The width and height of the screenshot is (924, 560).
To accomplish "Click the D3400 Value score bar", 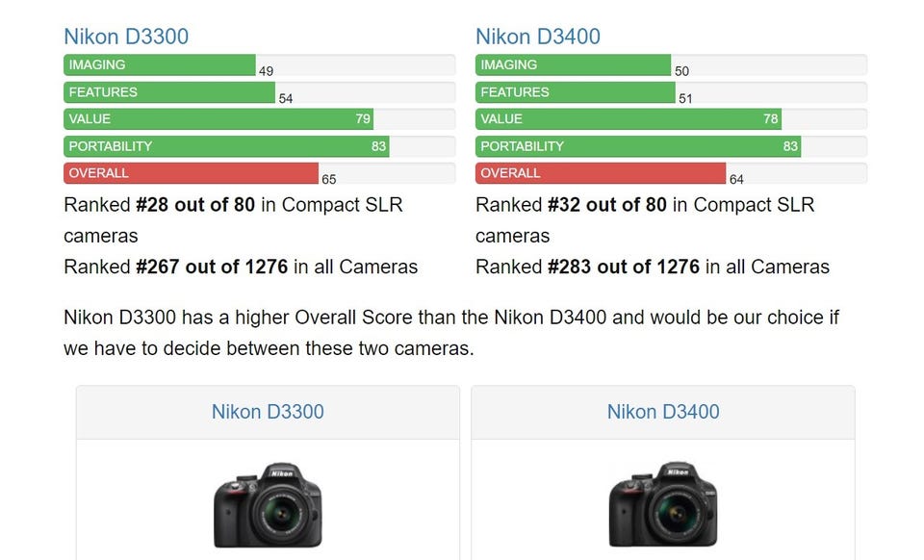I will pyautogui.click(x=629, y=119).
